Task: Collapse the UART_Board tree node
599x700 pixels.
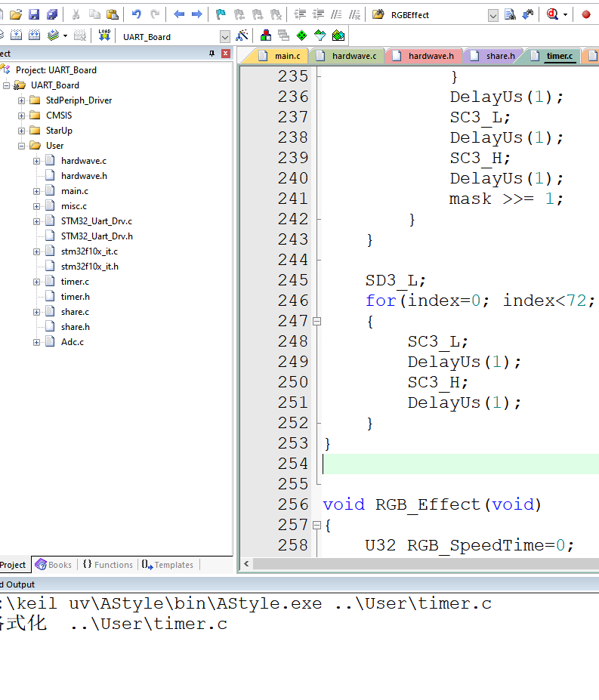Action: (x=6, y=85)
